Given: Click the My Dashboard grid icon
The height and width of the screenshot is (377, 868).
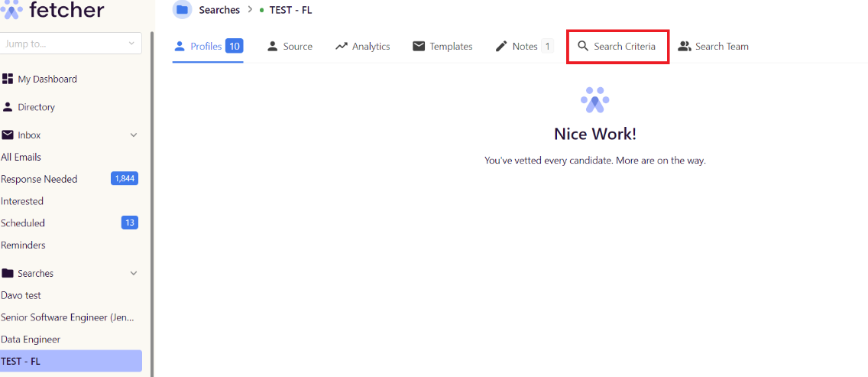Looking at the screenshot, I should coord(7,80).
